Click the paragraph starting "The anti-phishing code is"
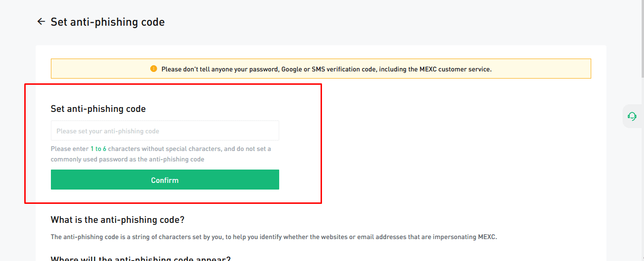This screenshot has width=644, height=261. coord(273,237)
